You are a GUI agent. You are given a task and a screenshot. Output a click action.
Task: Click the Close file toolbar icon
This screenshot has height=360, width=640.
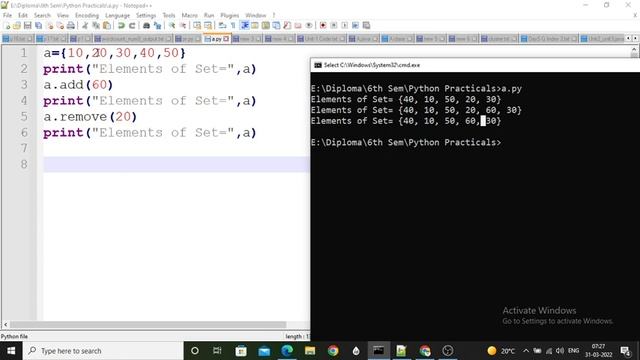(49, 25)
